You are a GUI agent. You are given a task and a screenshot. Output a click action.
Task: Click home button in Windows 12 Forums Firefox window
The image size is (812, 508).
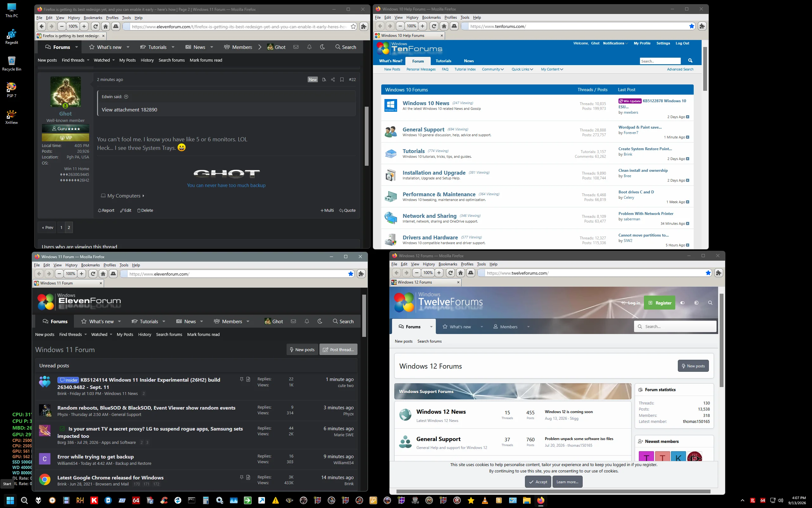click(461, 273)
